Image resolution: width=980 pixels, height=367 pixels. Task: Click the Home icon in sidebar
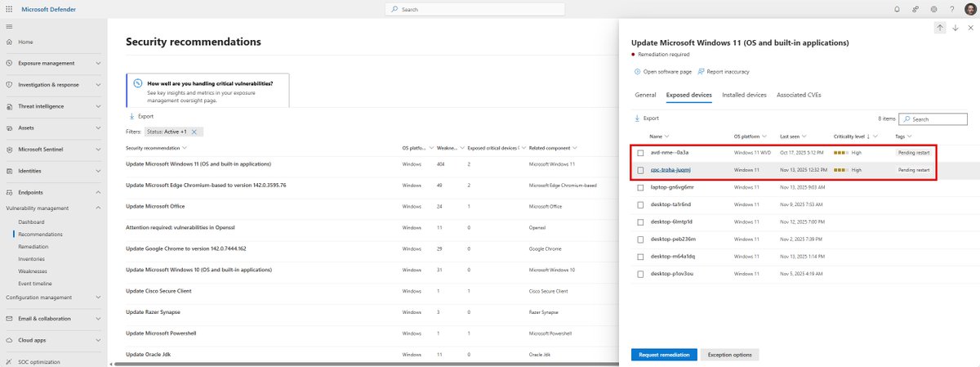coord(10,42)
